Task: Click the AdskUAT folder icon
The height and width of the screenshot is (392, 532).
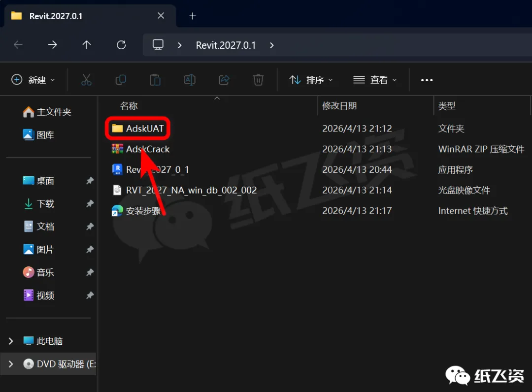Action: 117,128
